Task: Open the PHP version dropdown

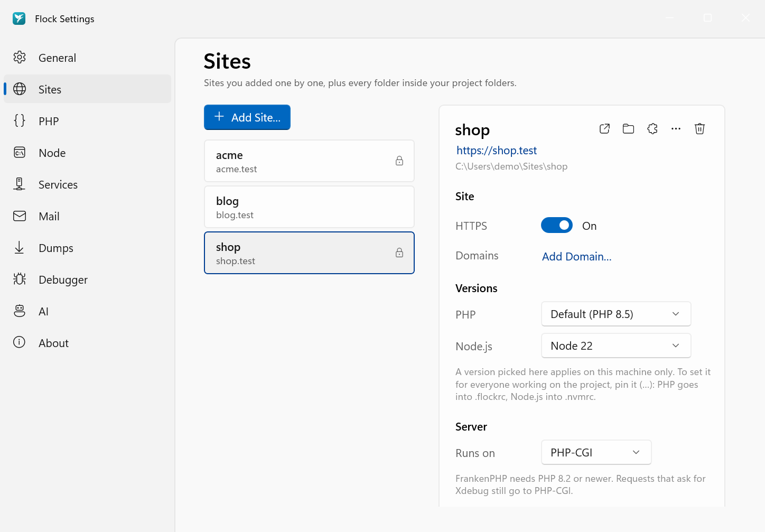Action: pos(616,314)
